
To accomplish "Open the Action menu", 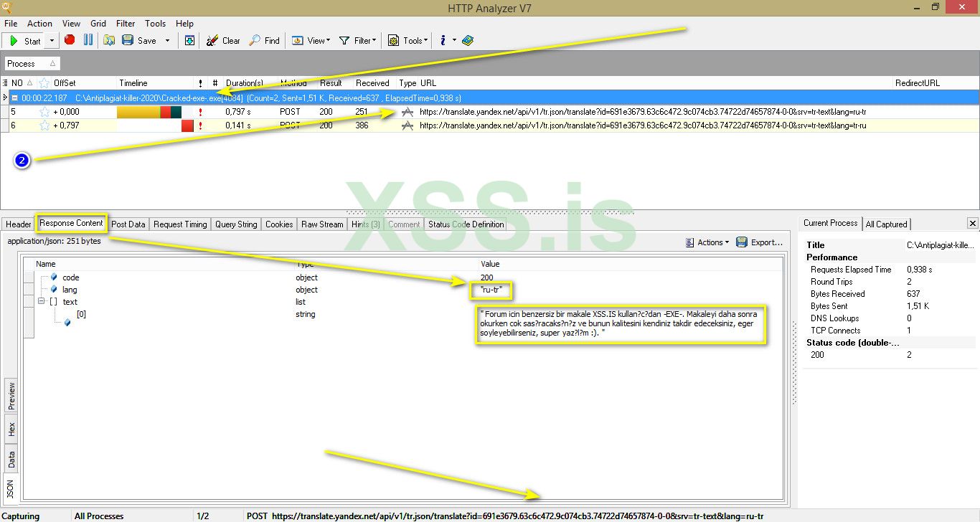I will pyautogui.click(x=40, y=24).
